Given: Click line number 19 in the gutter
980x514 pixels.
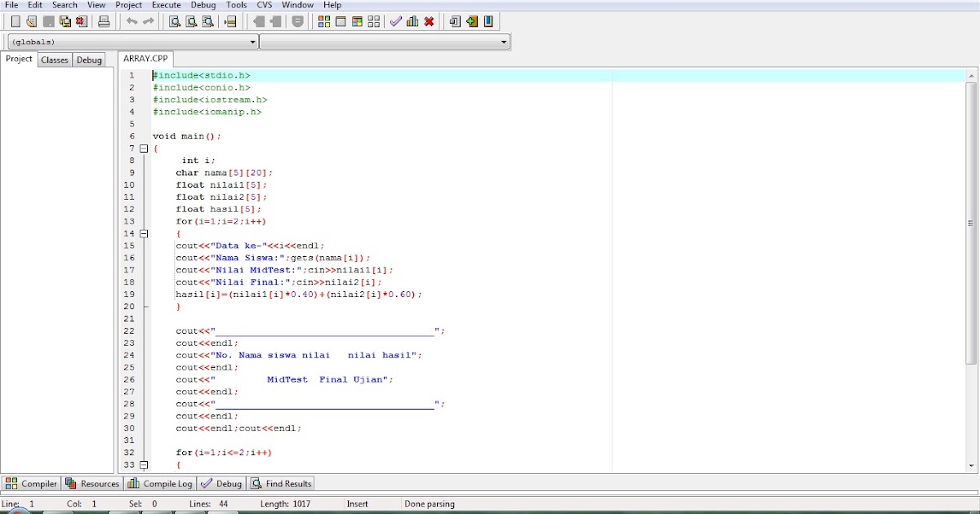Looking at the screenshot, I should coord(129,294).
